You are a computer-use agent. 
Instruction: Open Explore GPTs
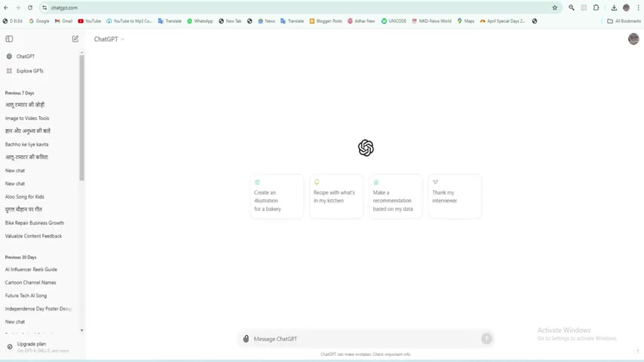pos(29,71)
